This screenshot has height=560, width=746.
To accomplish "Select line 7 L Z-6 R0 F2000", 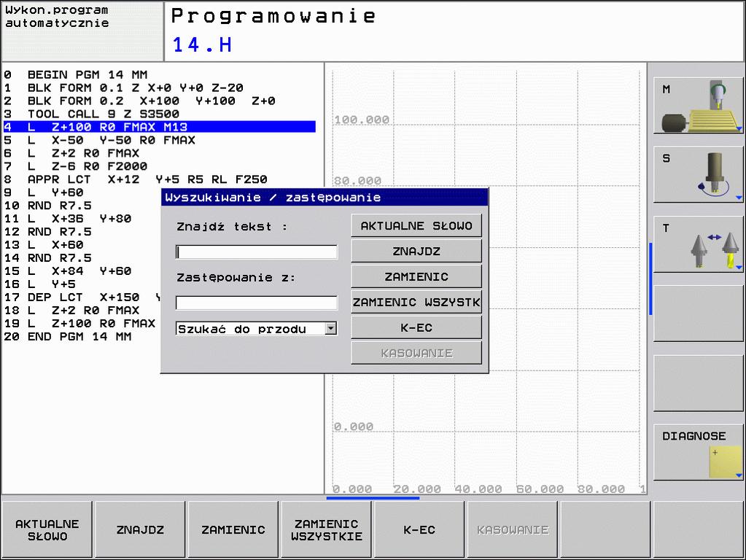I will tap(76, 166).
